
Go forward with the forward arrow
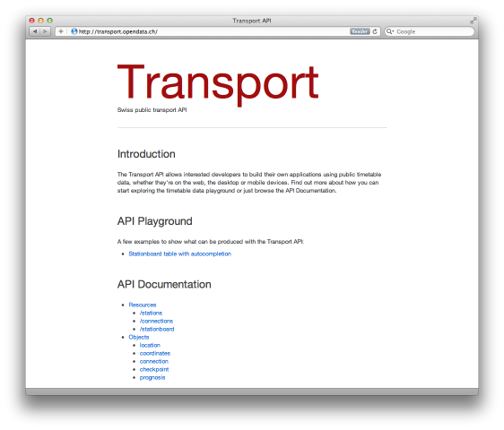point(46,31)
